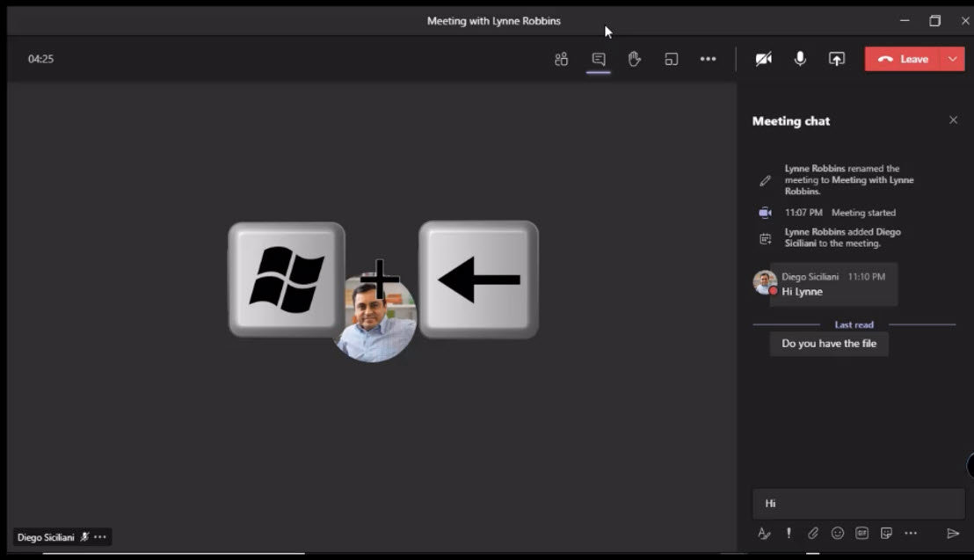Open the emoji picker

coord(838,533)
